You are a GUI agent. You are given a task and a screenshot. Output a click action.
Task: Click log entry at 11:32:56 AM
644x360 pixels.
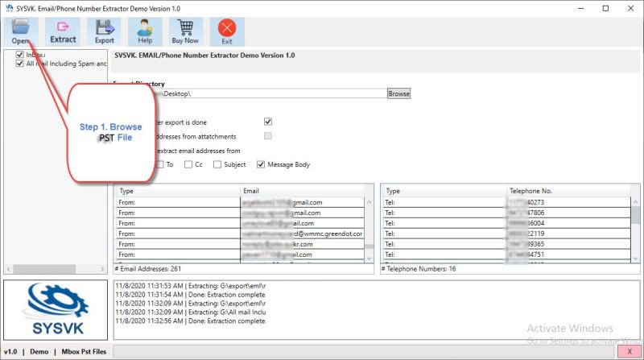191,321
